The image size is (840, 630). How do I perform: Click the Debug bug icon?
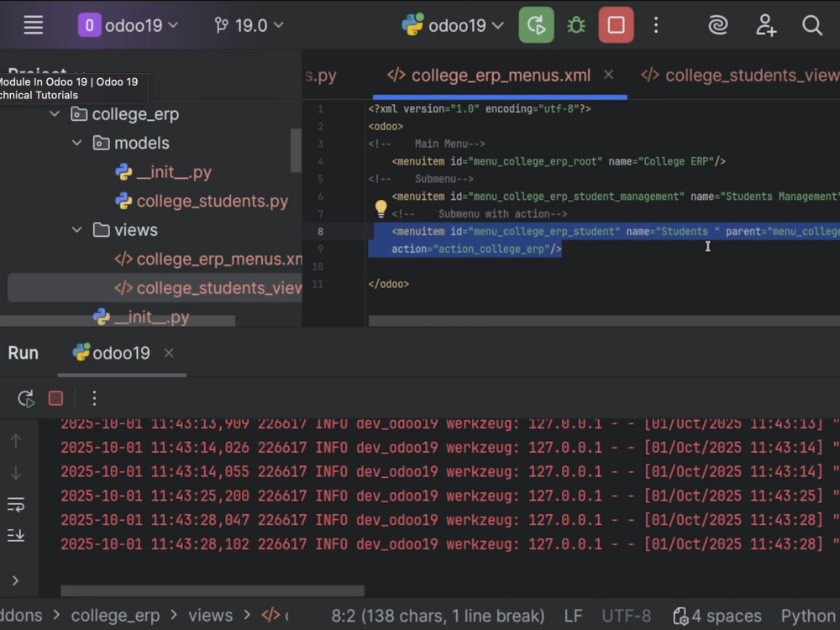tap(576, 25)
